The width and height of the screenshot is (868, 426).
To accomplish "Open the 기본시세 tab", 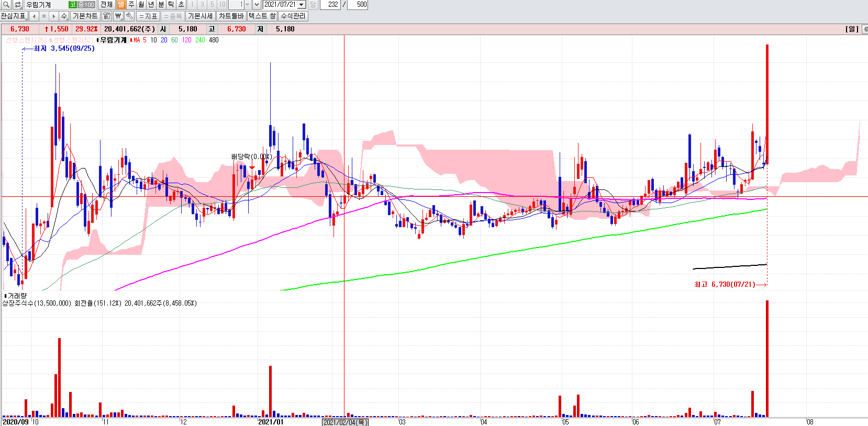I will coord(201,16).
